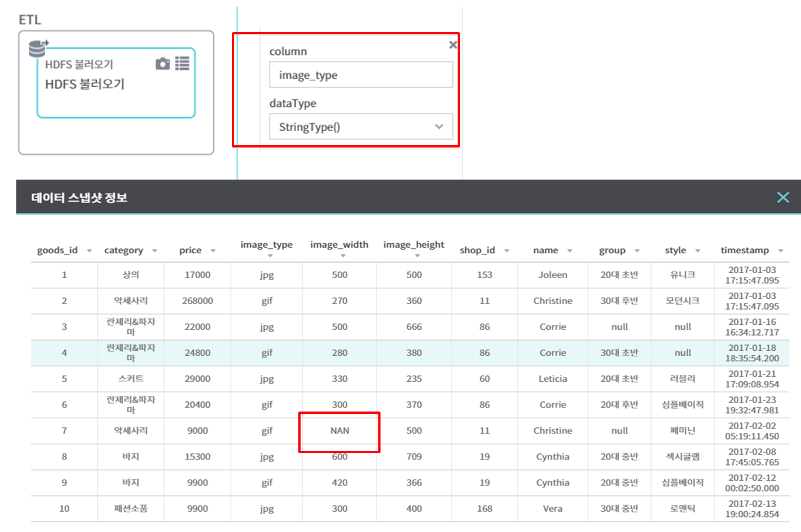Click the group cell 20대 후반

619,405
